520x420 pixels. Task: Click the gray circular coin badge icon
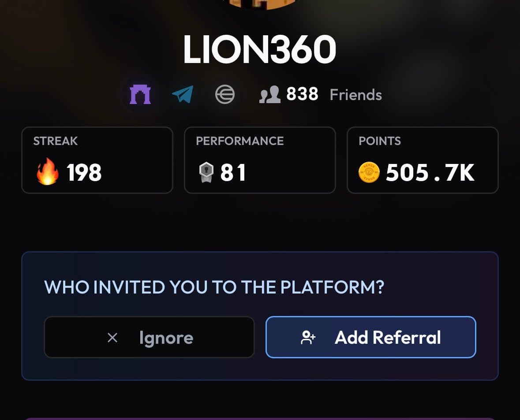pos(224,94)
